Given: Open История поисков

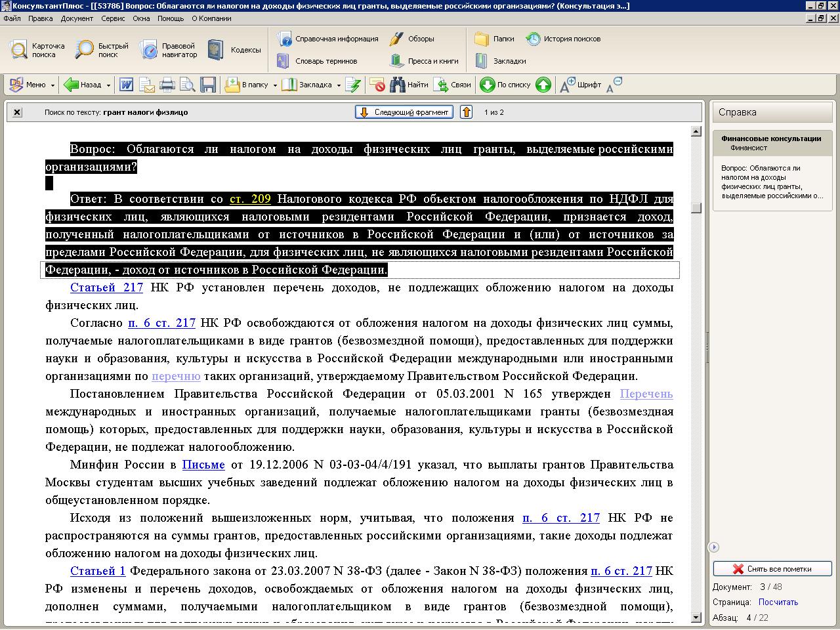Looking at the screenshot, I should (x=563, y=39).
